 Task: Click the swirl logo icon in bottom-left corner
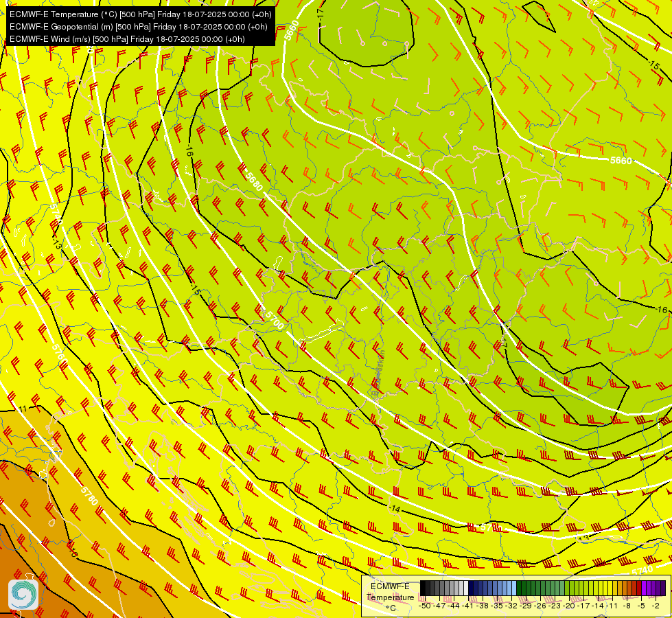point(23,595)
